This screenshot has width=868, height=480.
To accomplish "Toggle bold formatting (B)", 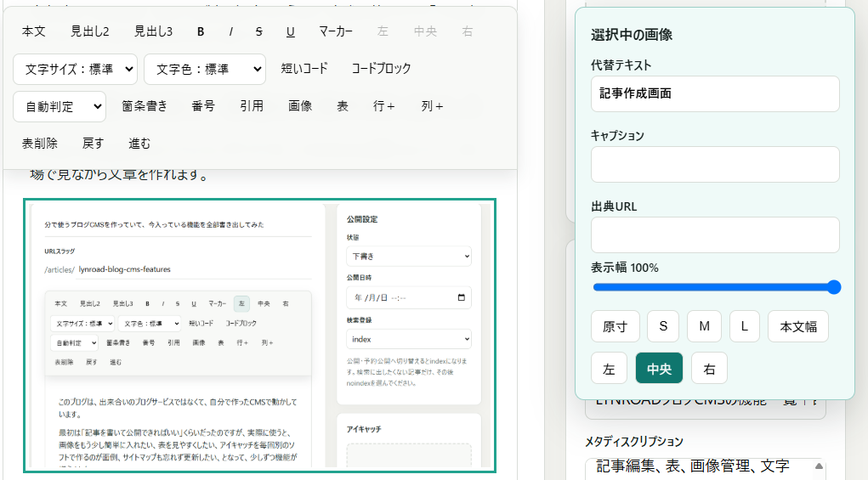I will [201, 31].
